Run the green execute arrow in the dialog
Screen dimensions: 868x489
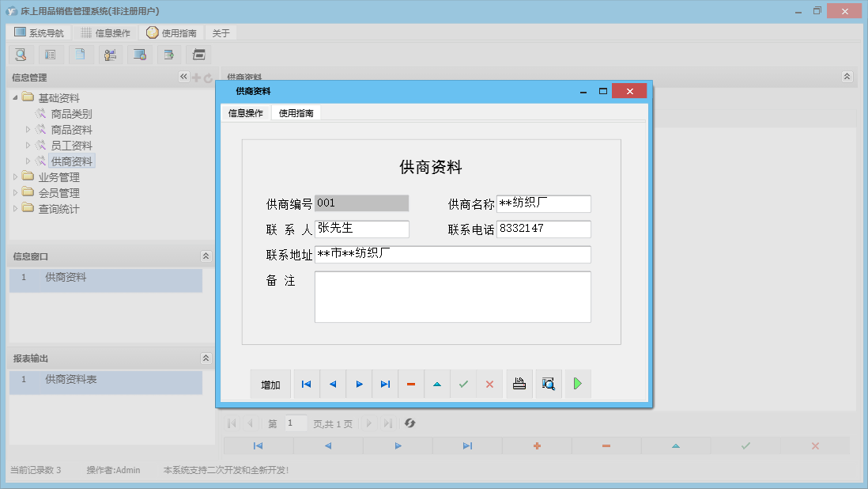(x=576, y=384)
